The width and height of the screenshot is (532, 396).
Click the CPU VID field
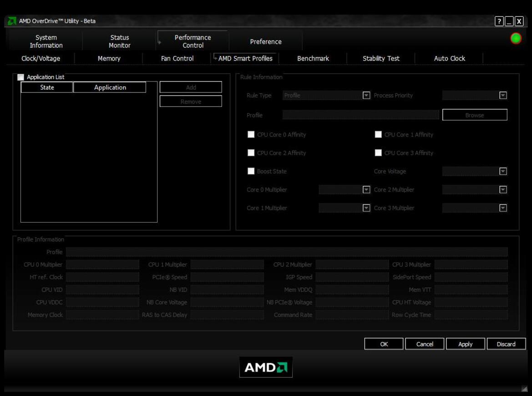tap(102, 289)
